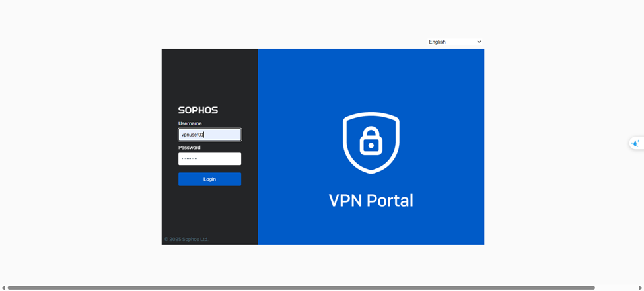Click the right scroll arrow

point(640,288)
